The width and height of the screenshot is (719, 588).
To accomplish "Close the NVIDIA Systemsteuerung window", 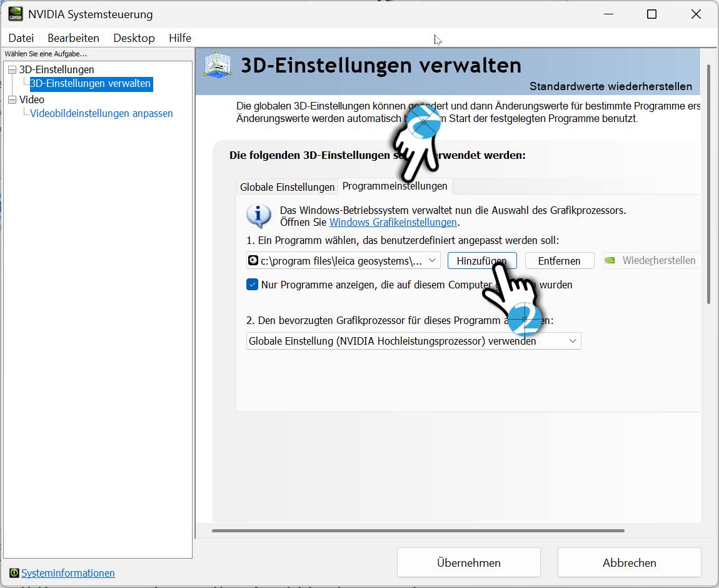I will (x=696, y=14).
